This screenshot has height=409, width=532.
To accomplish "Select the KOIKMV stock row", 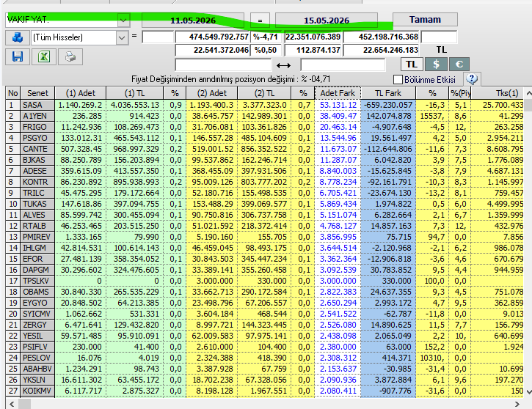I will coord(265,391).
